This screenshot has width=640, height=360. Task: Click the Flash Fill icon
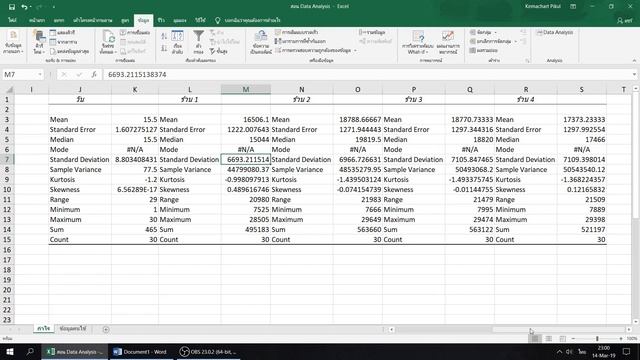278,32
